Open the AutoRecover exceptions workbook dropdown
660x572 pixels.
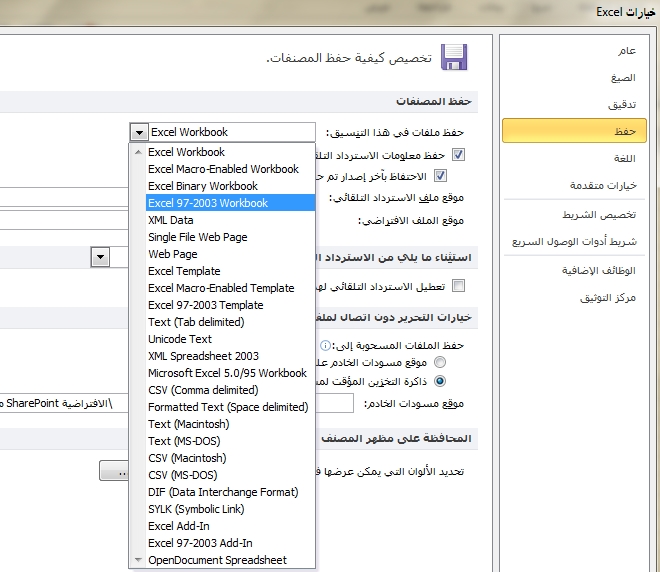[100, 257]
